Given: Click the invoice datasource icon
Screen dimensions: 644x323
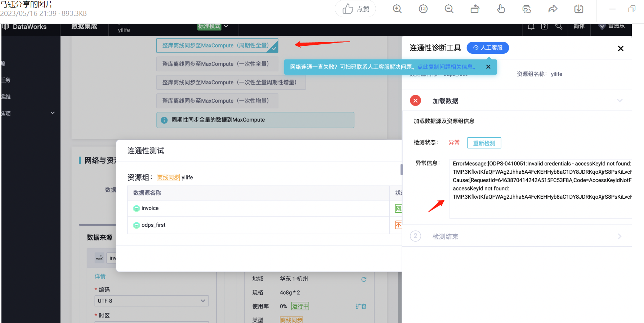Looking at the screenshot, I should [136, 208].
